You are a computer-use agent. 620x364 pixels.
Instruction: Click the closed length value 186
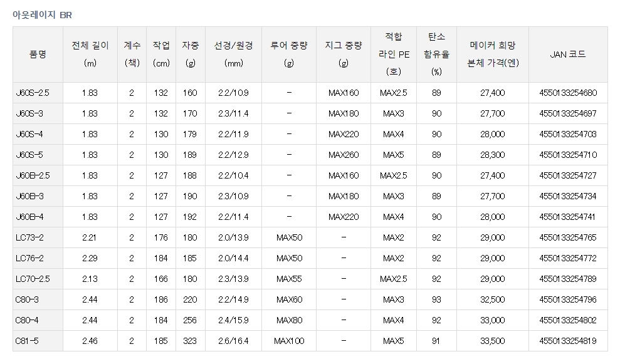(161, 299)
